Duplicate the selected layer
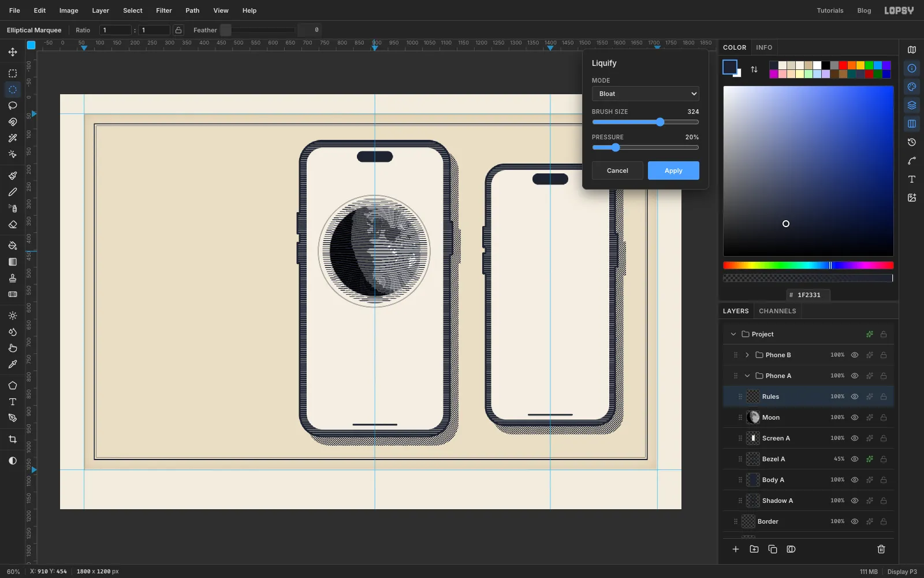Screen dimensions: 924x578 coord(773,549)
